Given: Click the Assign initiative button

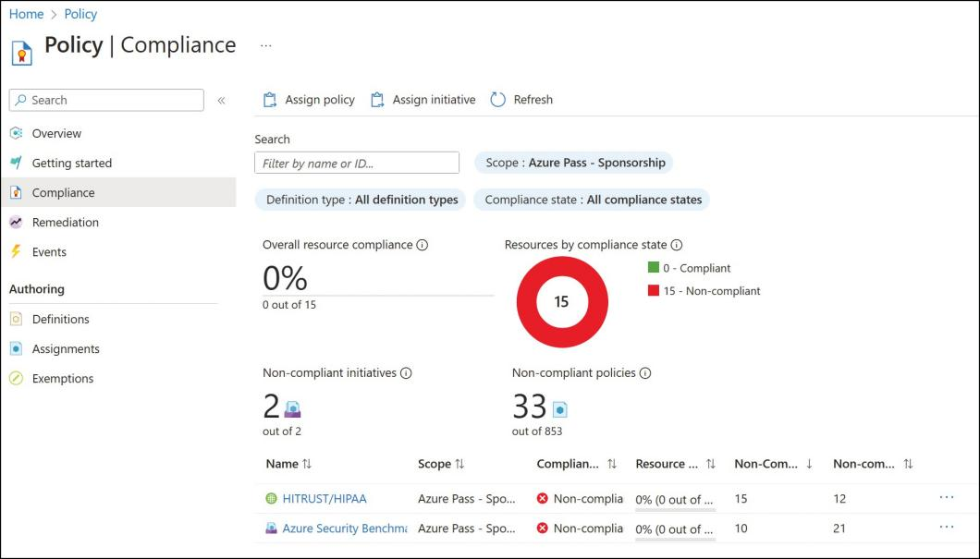Looking at the screenshot, I should tap(423, 100).
